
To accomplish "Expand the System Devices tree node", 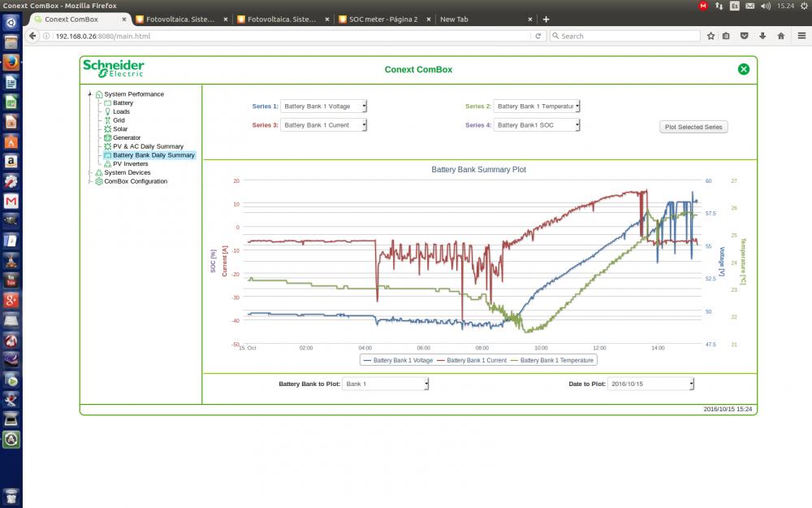I will pyautogui.click(x=90, y=172).
